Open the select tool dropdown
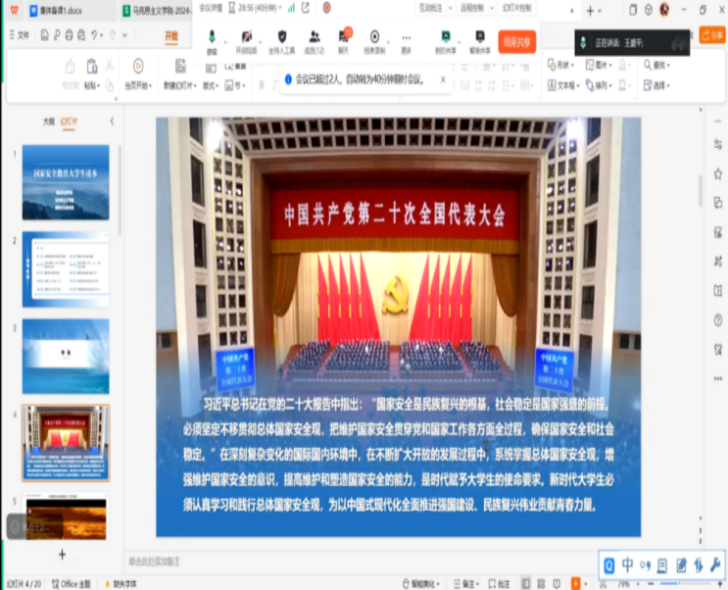This screenshot has height=590, width=728. coord(656,85)
